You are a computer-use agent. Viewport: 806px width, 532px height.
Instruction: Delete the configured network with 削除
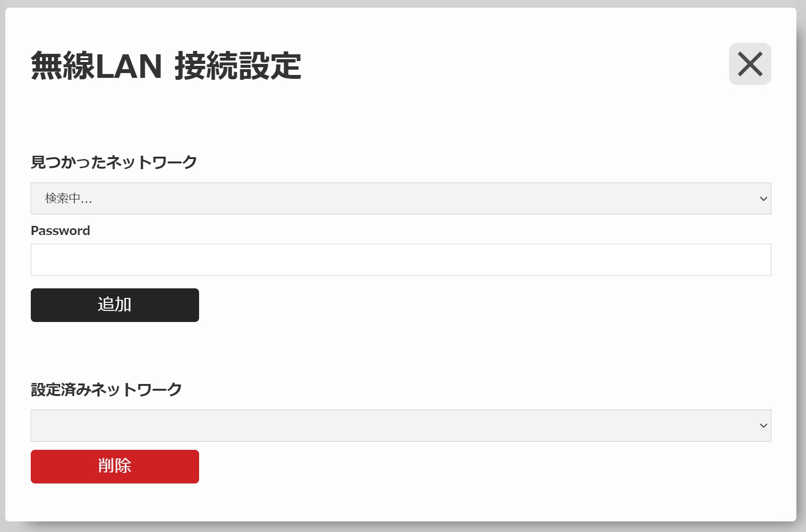coord(115,467)
